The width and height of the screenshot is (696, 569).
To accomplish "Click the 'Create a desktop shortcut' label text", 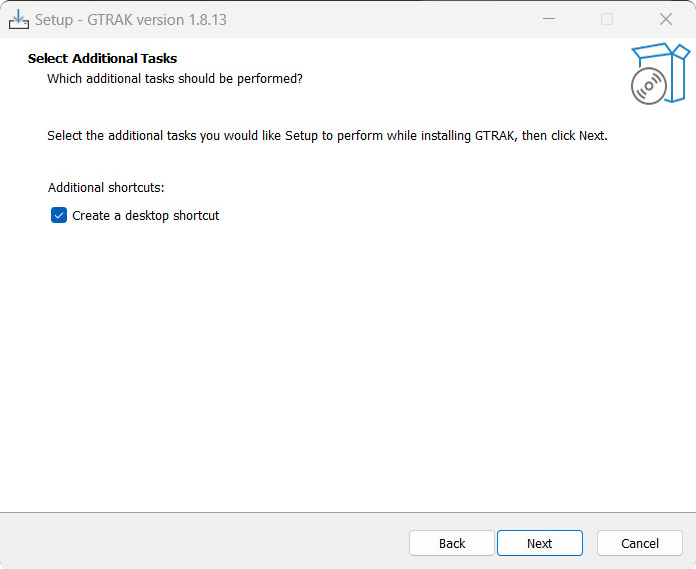I will pos(146,216).
